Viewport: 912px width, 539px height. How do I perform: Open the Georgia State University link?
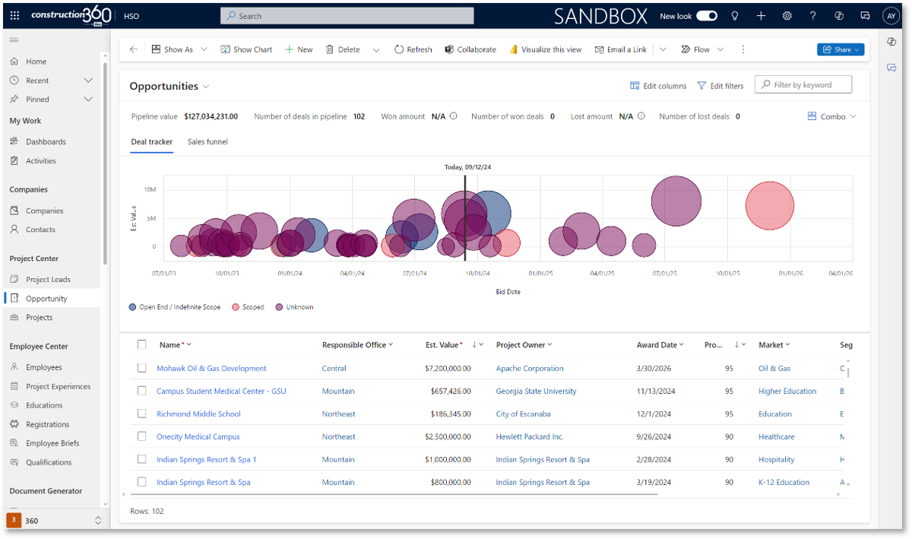click(536, 391)
